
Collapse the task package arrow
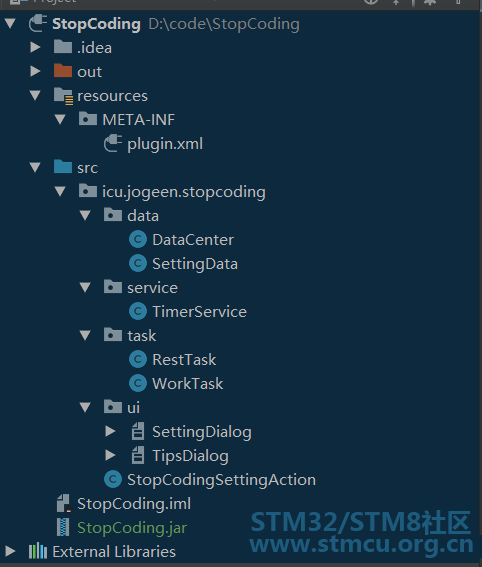coord(85,336)
